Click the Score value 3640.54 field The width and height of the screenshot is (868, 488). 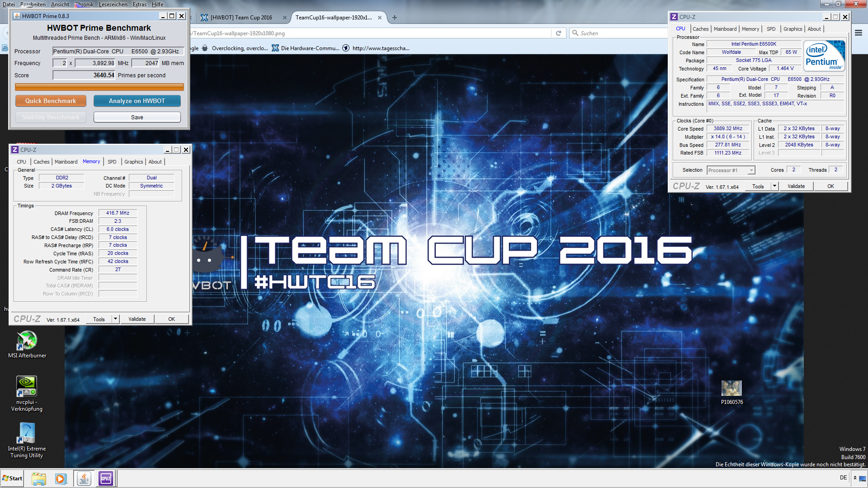pyautogui.click(x=84, y=75)
